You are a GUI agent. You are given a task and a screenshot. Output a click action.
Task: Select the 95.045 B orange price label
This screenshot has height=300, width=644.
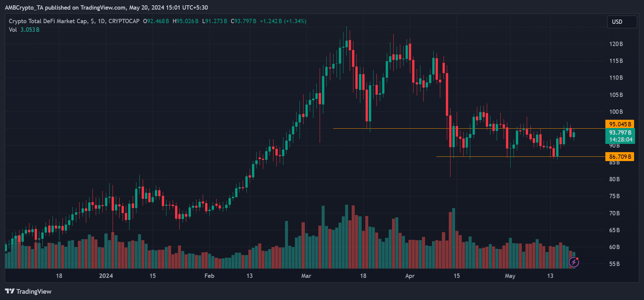(x=620, y=124)
